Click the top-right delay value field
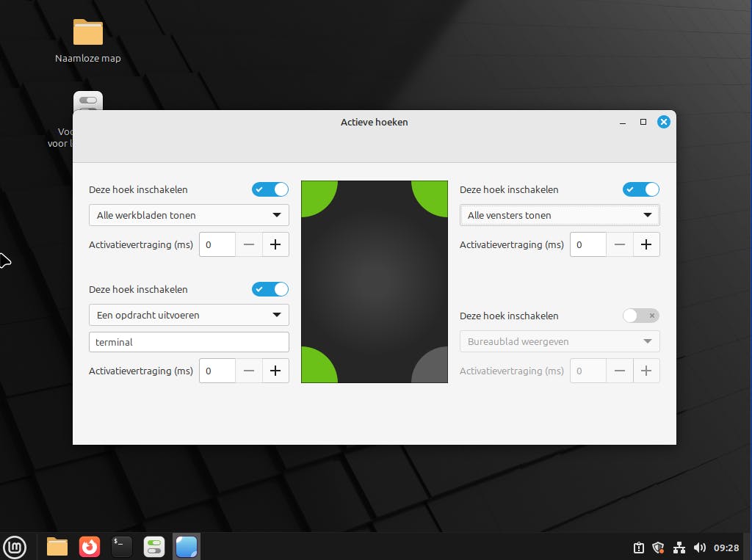 (x=588, y=244)
